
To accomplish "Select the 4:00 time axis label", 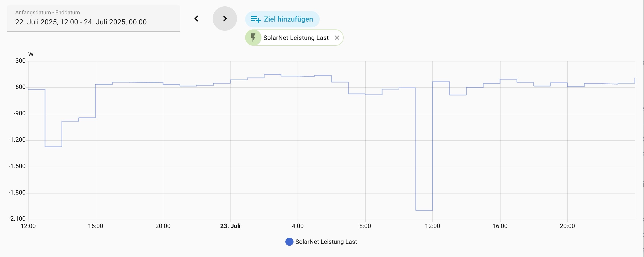I will 298,226.
